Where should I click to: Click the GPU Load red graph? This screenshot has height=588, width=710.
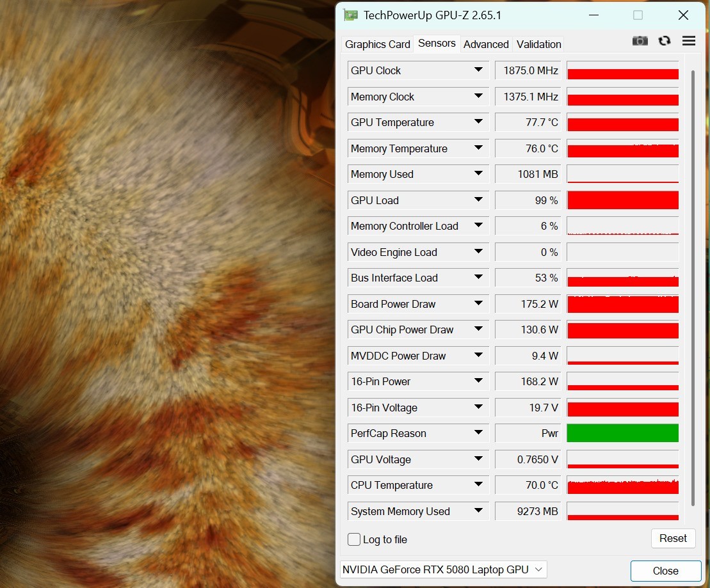click(622, 200)
